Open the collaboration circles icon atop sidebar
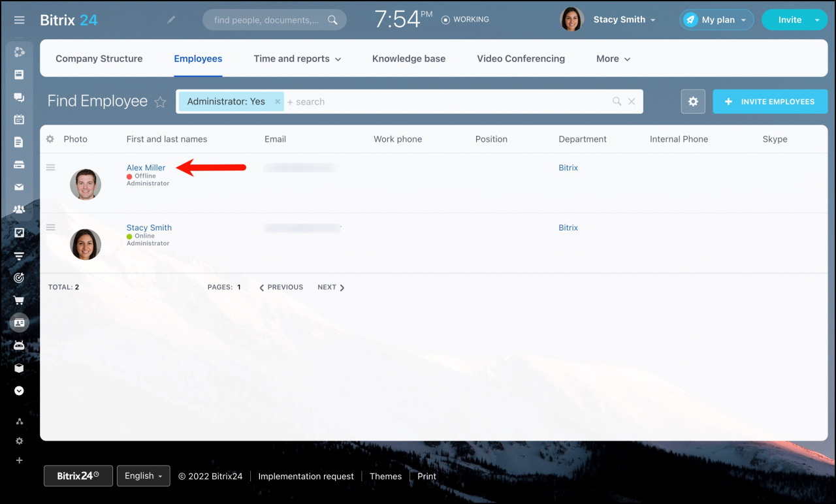The width and height of the screenshot is (836, 504). click(x=19, y=52)
